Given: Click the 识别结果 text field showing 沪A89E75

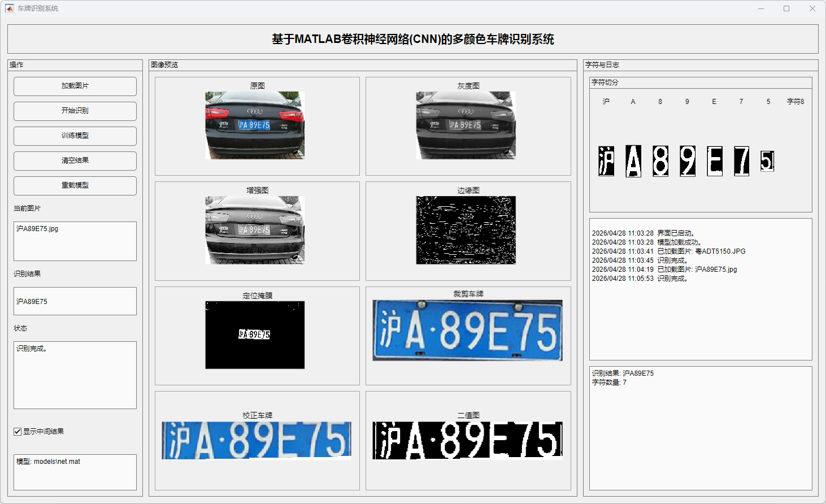Looking at the screenshot, I should 75,301.
